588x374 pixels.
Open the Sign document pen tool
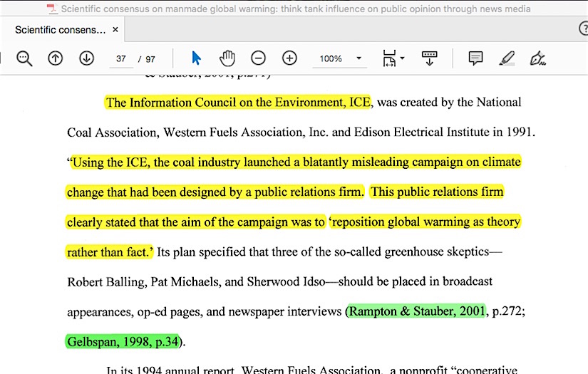click(537, 58)
